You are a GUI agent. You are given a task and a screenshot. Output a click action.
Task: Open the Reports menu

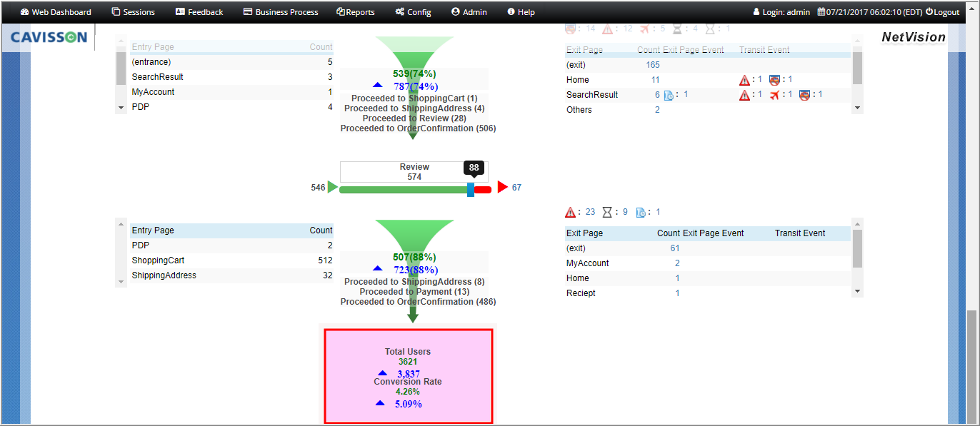(355, 12)
